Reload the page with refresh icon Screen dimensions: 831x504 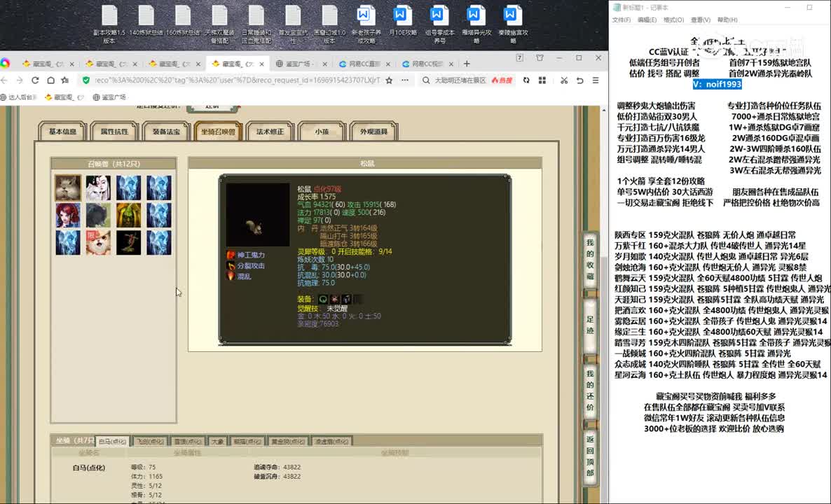point(35,80)
